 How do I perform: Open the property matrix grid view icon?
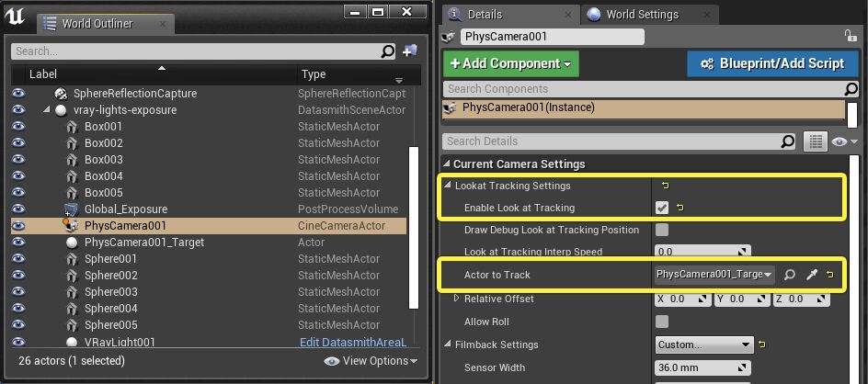815,141
